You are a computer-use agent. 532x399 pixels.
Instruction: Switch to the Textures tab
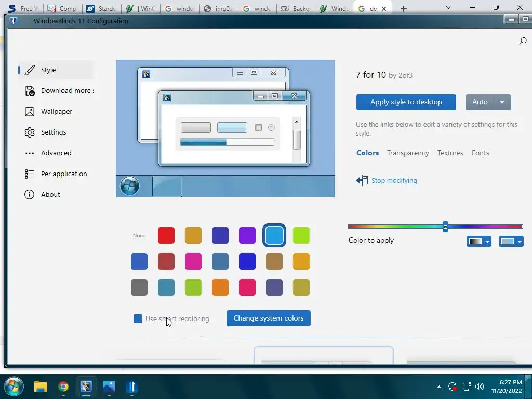[450, 153]
